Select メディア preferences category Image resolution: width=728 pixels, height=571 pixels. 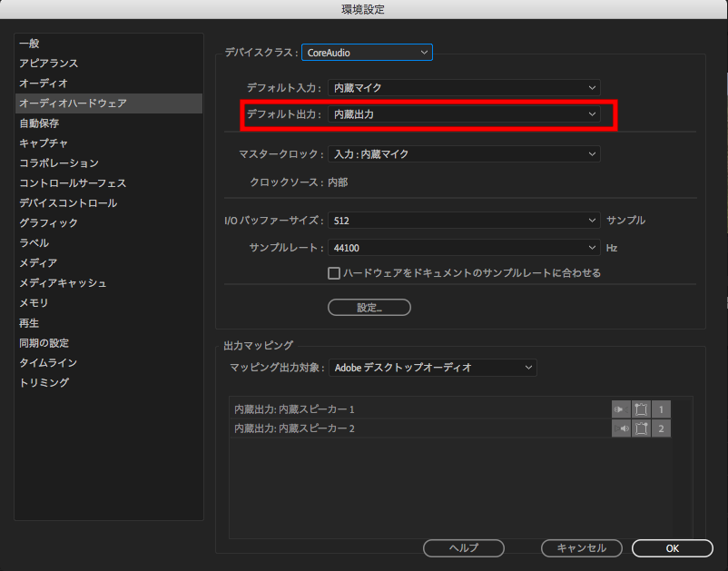point(109,263)
